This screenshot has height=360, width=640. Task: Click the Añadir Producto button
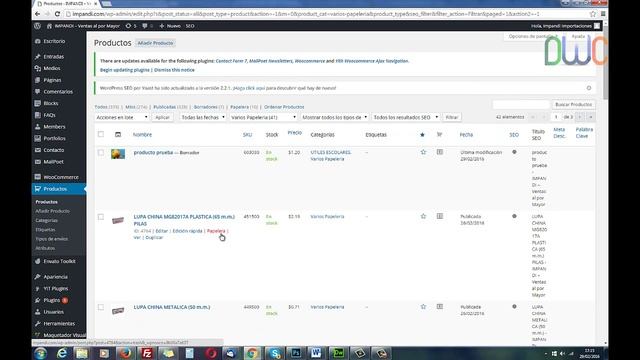point(155,43)
